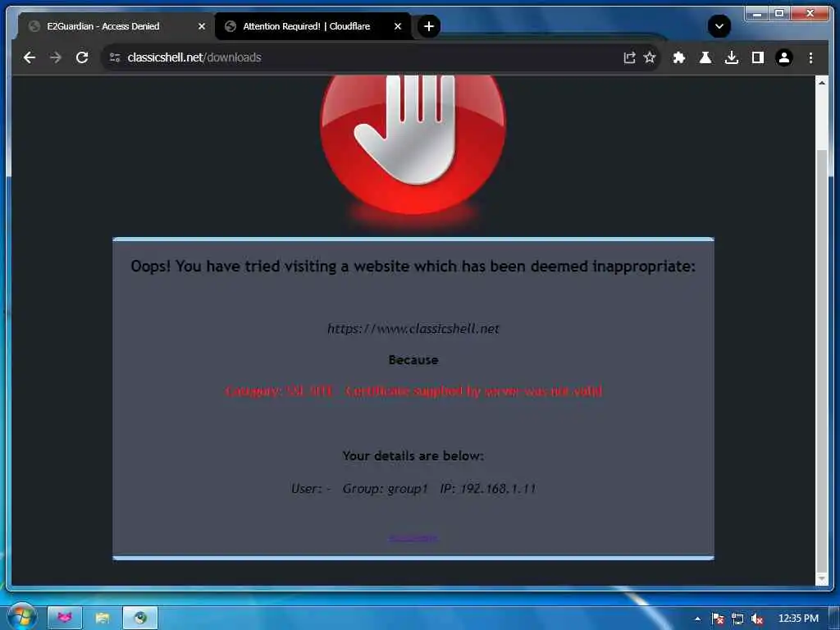Click the small purple link at bottom
The width and height of the screenshot is (840, 630).
413,537
